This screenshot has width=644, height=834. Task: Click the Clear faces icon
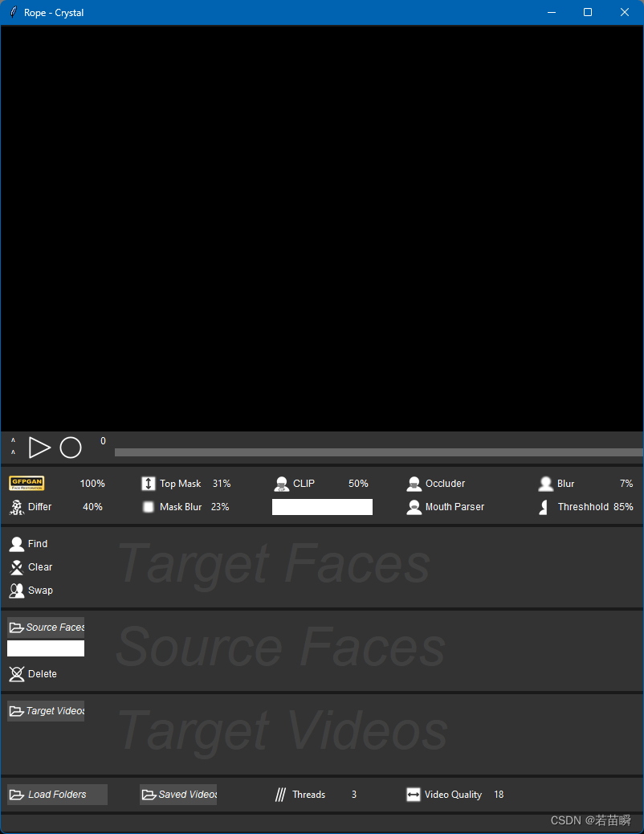coord(17,567)
